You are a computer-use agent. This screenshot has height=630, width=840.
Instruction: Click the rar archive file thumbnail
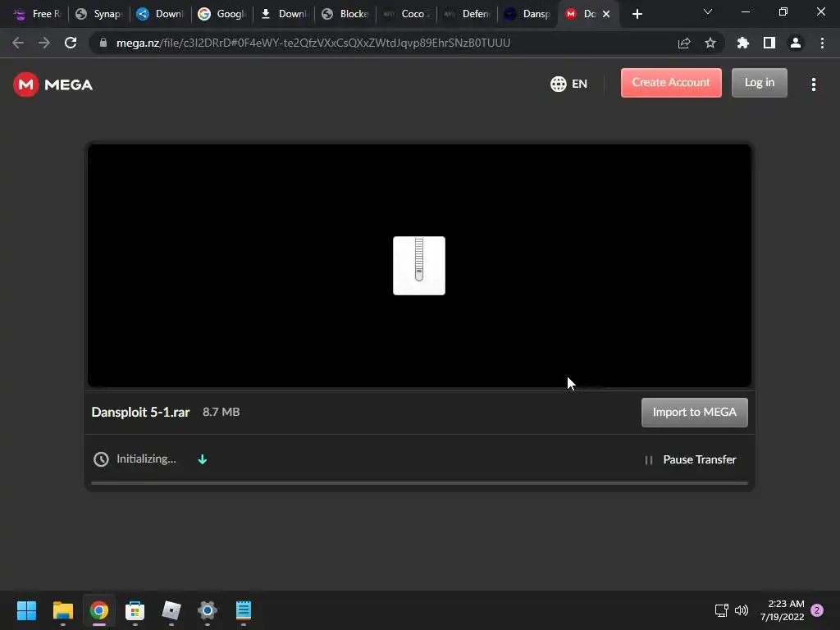pos(419,266)
